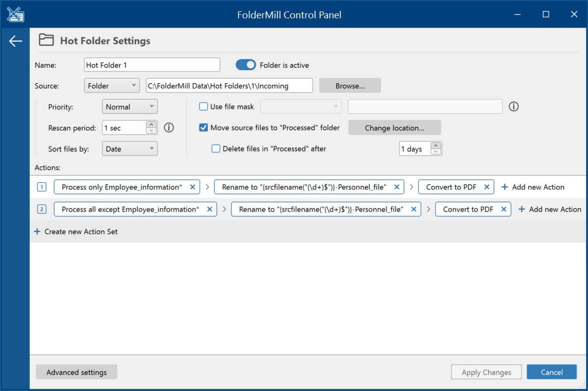Remove the Rename action in Action Set 1

pyautogui.click(x=396, y=187)
